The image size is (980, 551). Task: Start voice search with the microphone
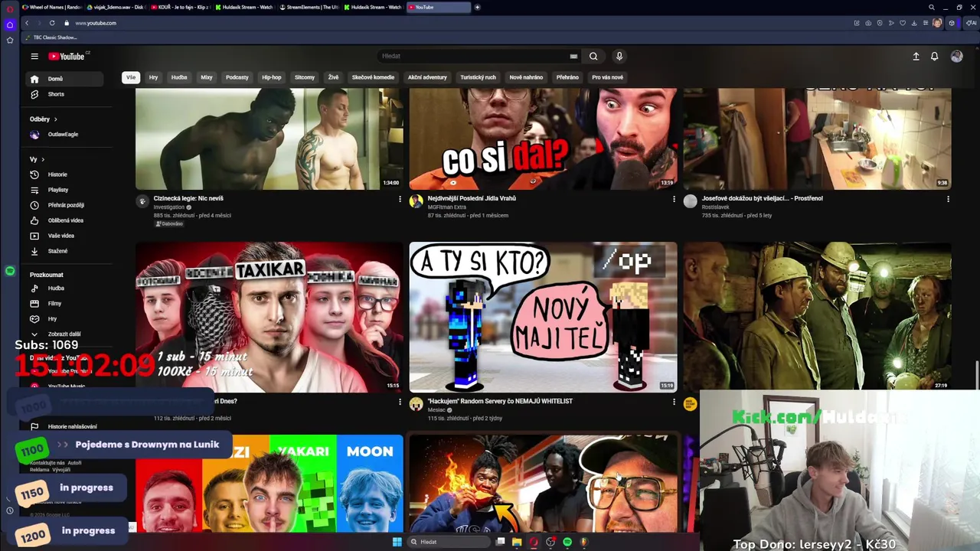click(619, 56)
